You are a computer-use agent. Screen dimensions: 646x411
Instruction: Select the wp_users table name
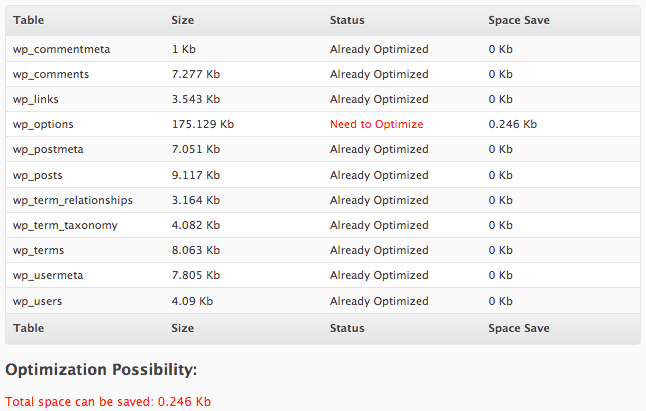pos(37,301)
